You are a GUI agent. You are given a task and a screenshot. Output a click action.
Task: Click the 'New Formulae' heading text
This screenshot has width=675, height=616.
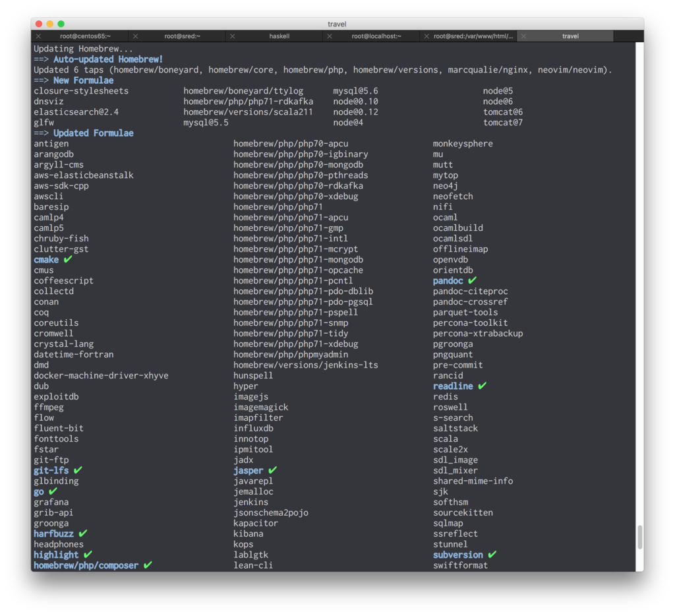coord(84,80)
